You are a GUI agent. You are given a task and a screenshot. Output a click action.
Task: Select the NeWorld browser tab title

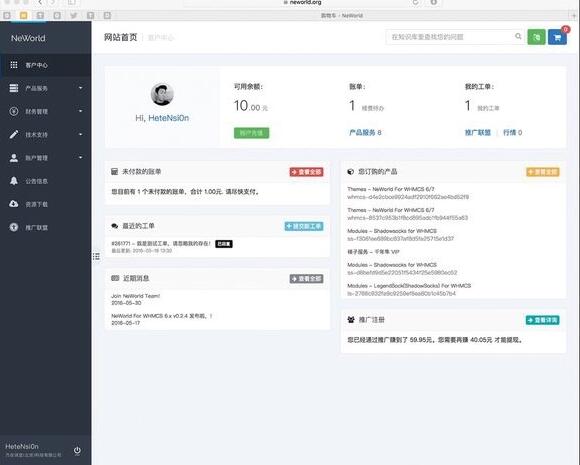point(342,16)
